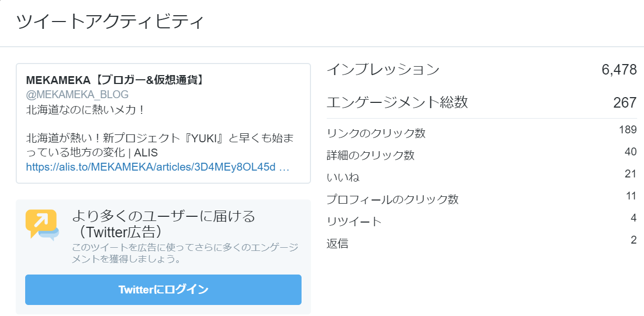Click the impressions value 6,478
Screen dimensions: 644x316
619,70
